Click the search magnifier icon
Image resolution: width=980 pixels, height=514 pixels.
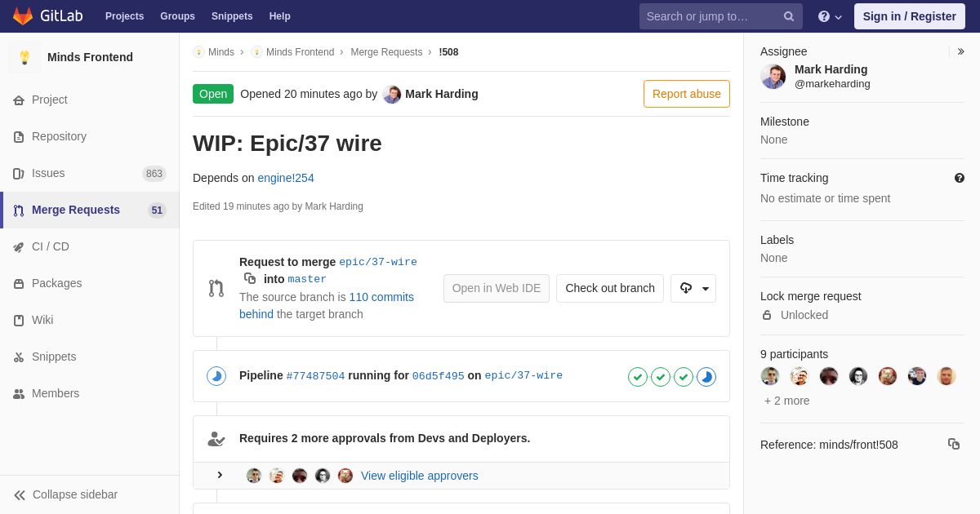789,16
